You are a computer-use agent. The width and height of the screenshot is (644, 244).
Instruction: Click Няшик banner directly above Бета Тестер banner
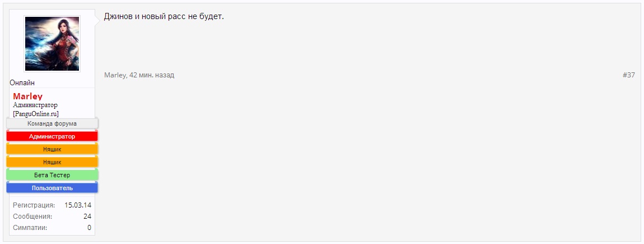click(52, 162)
